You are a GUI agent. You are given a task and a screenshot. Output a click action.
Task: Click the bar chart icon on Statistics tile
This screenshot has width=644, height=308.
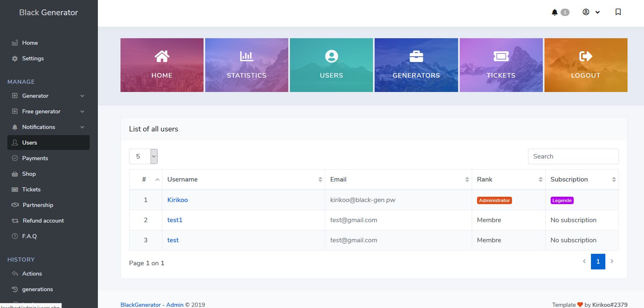(x=246, y=56)
